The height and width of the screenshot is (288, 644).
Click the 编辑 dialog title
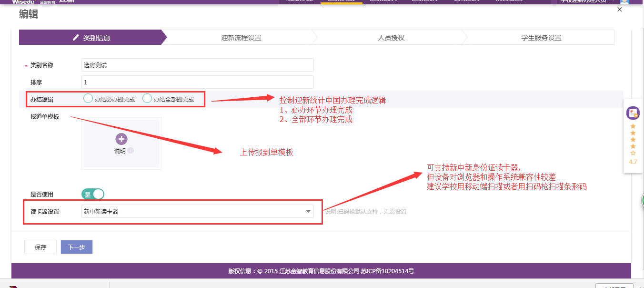pyautogui.click(x=29, y=14)
